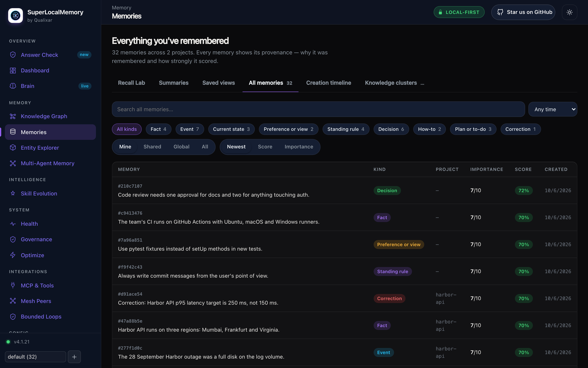Switch scope filter to All

pyautogui.click(x=205, y=147)
